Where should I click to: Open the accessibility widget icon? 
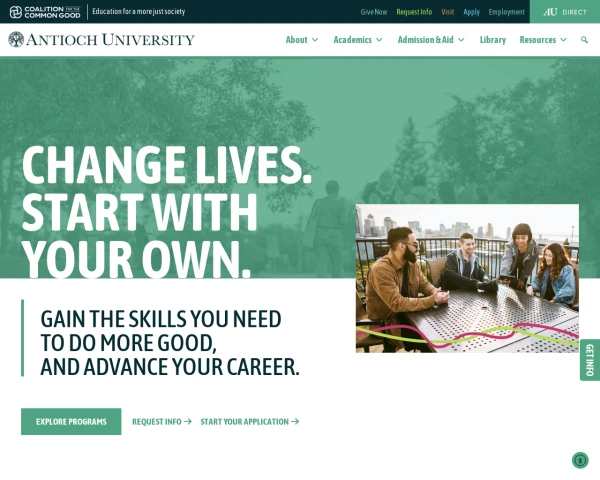point(580,460)
